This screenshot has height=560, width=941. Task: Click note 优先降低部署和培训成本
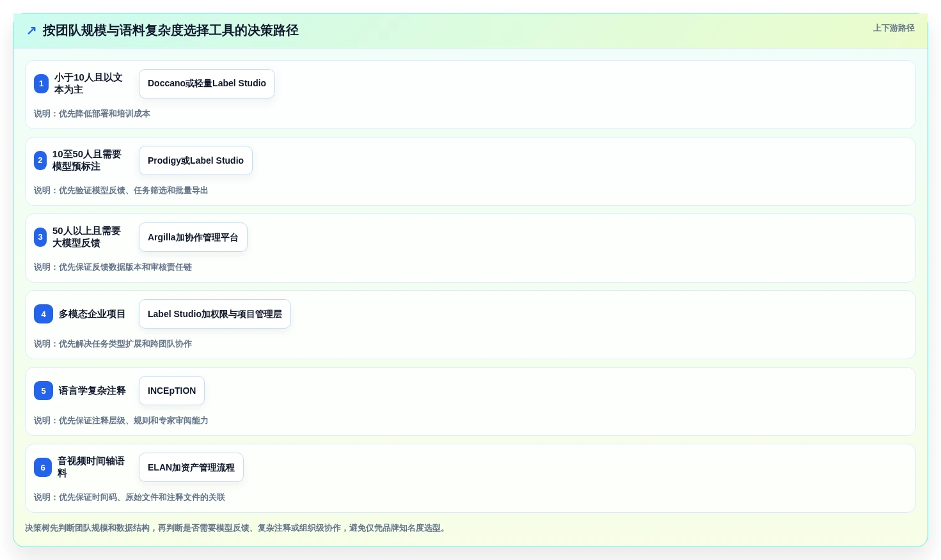[x=92, y=114]
